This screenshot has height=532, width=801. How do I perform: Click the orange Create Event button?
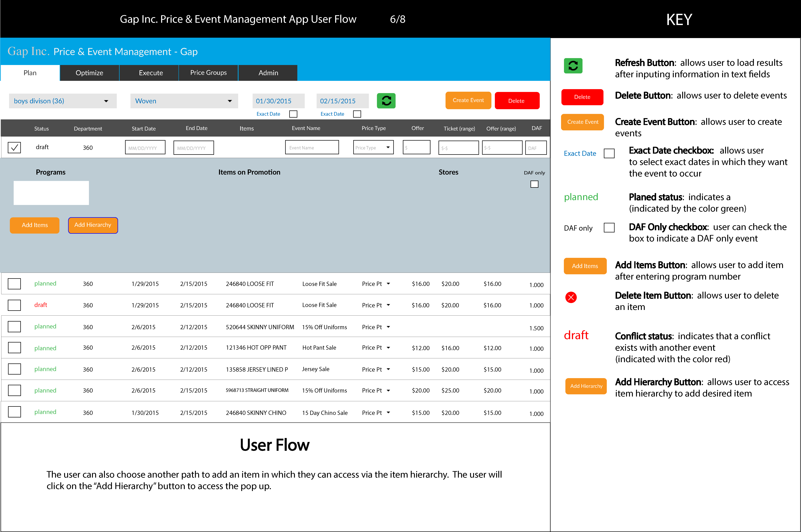coord(468,100)
